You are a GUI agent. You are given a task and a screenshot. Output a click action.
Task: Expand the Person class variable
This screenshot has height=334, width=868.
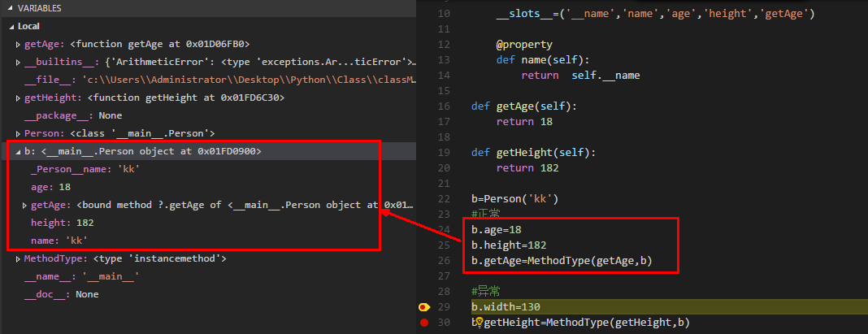coord(19,133)
